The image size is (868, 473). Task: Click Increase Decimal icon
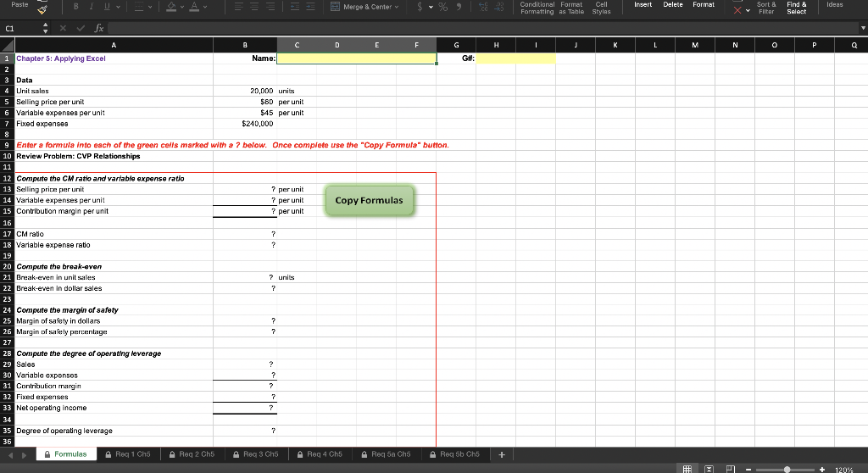483,7
